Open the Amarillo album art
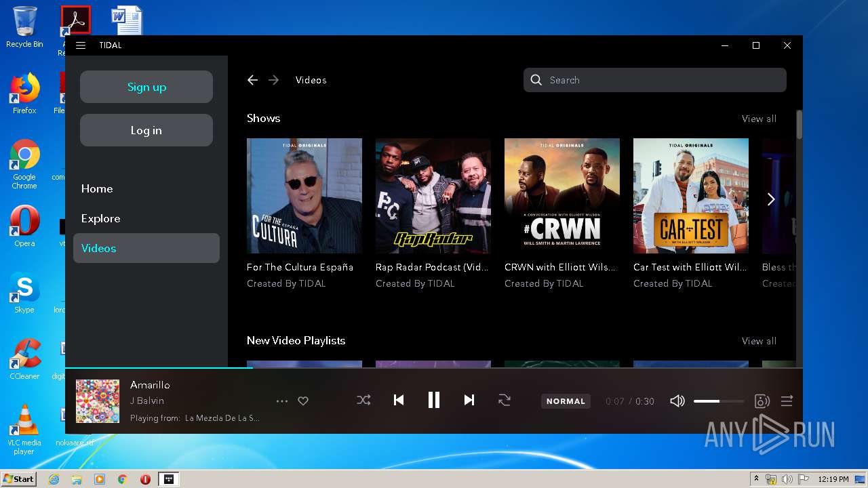The width and height of the screenshot is (868, 488). point(98,401)
